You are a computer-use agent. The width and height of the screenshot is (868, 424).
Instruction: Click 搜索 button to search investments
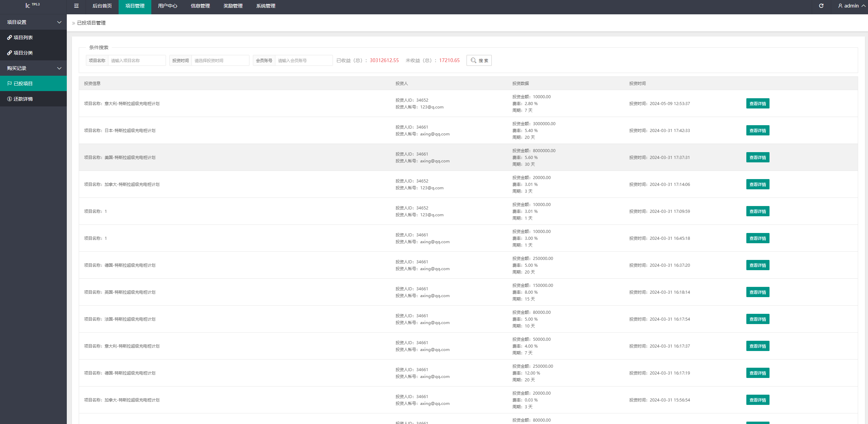479,60
